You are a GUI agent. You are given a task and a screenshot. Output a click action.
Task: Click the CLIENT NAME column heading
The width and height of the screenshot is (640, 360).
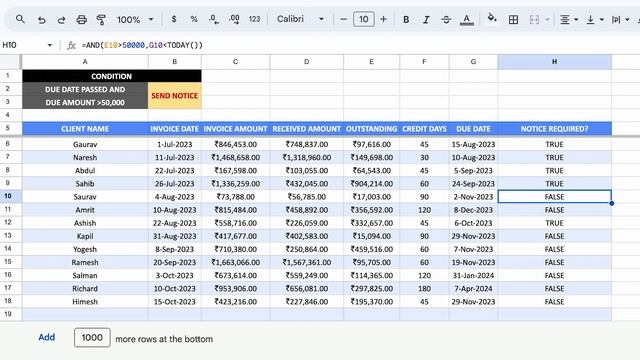85,129
